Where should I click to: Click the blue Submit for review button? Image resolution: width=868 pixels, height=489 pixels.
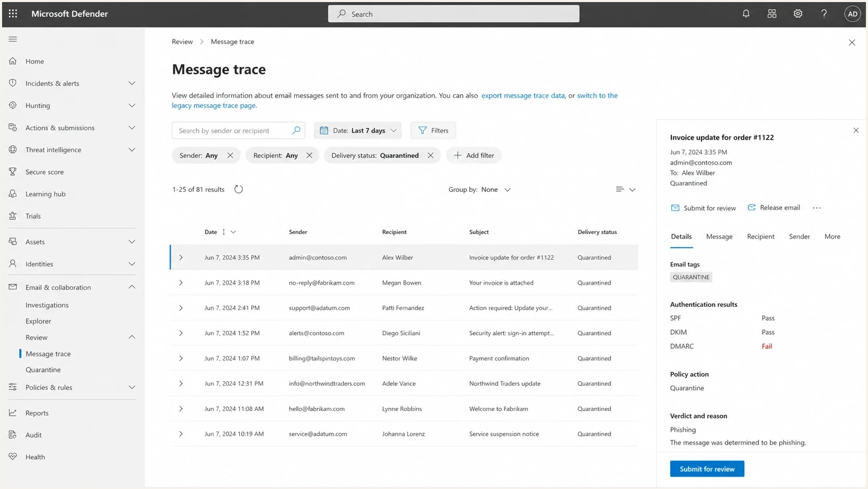point(707,469)
